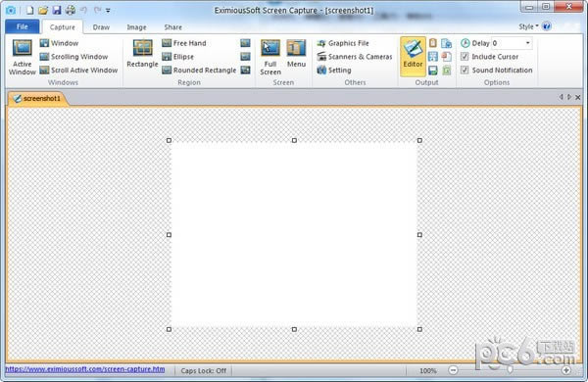Switch to the Draw ribbon tab

101,27
